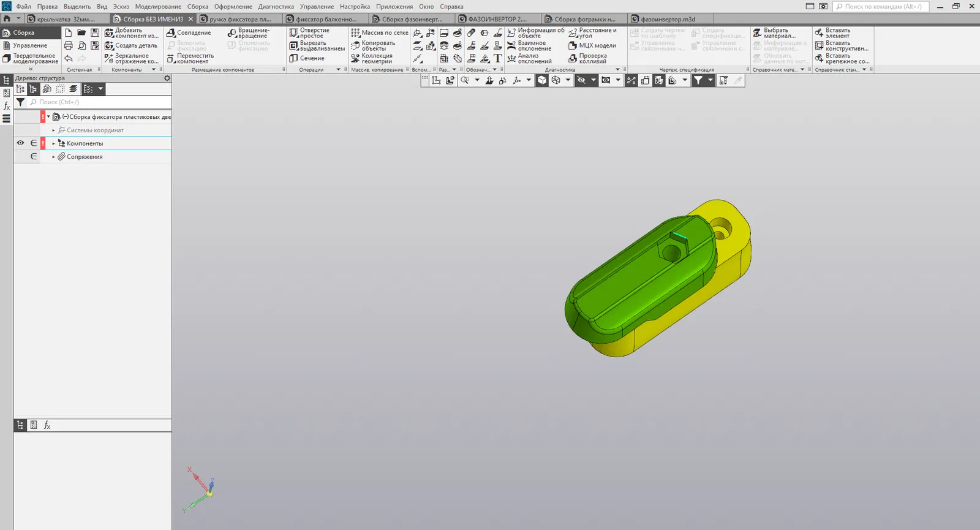Viewport: 980px width, 530px height.
Task: Zoom magnifier in view toolbar
Action: 465,80
